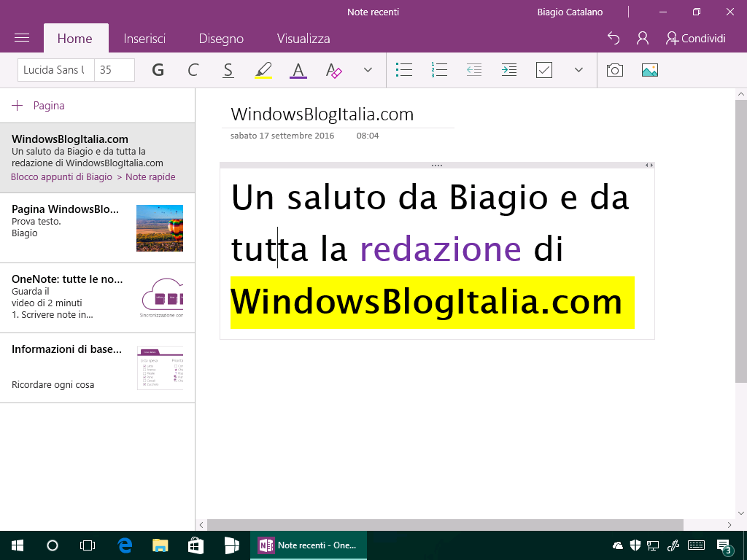Click the note container drag handle dots
747x560 pixels.
437,166
